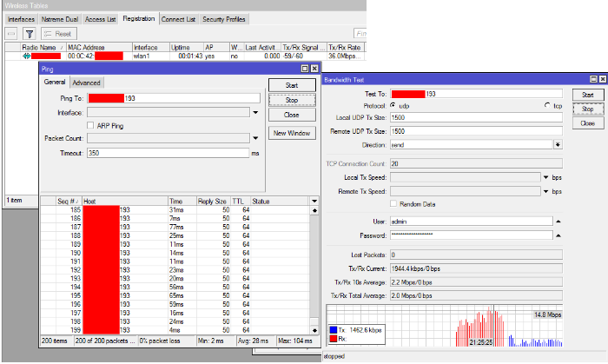Open the column selector arrow in ping results

(314, 202)
